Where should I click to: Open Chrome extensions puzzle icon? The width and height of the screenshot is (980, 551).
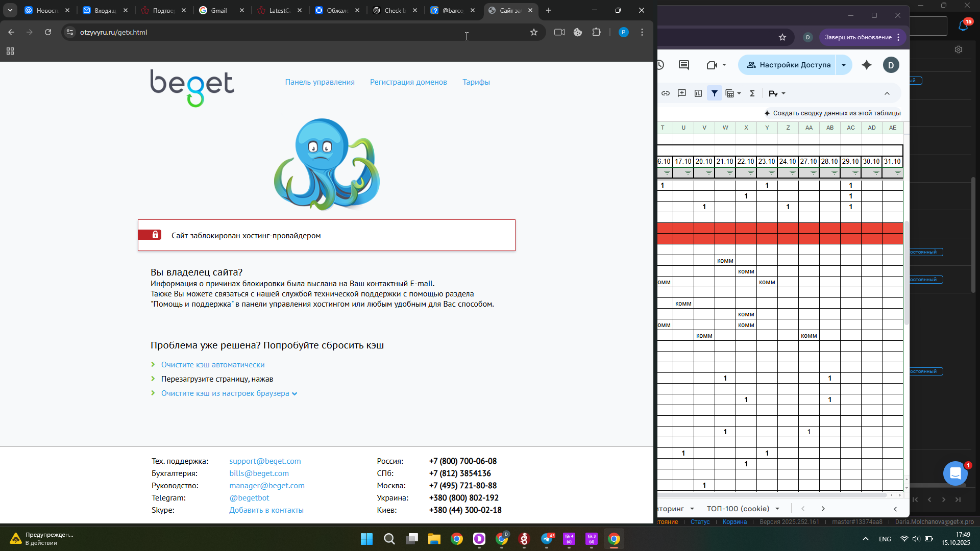click(596, 32)
